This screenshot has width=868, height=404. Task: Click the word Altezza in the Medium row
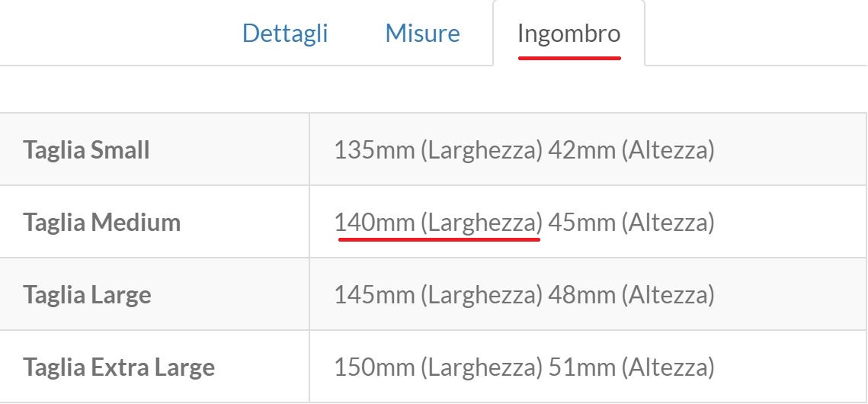[x=668, y=223]
